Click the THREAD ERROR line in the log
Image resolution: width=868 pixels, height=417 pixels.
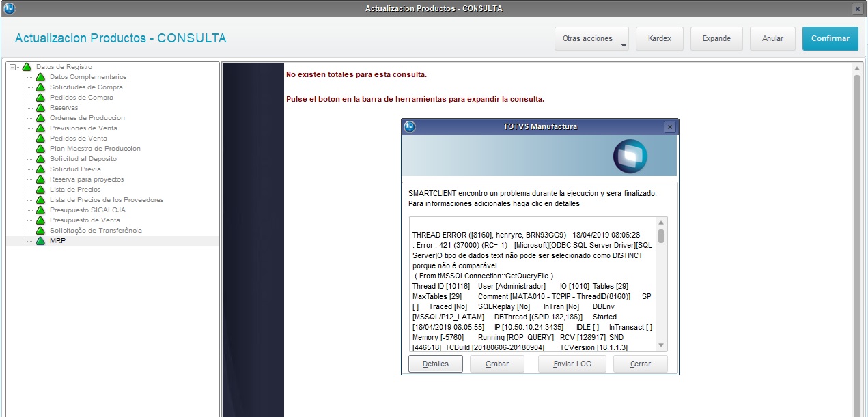tap(526, 235)
